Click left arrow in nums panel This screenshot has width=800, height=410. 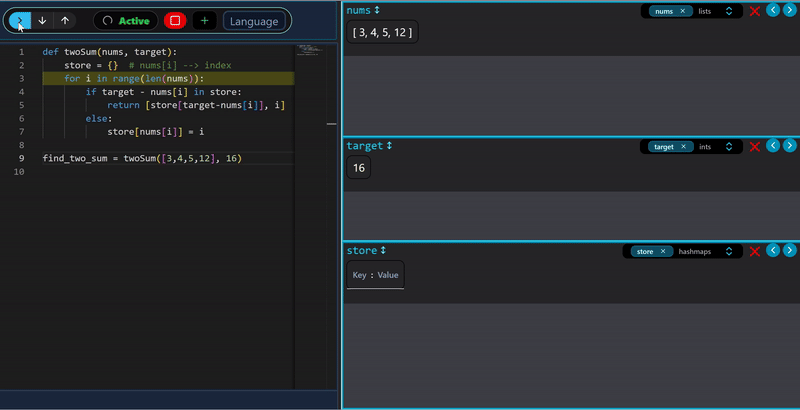click(x=773, y=10)
